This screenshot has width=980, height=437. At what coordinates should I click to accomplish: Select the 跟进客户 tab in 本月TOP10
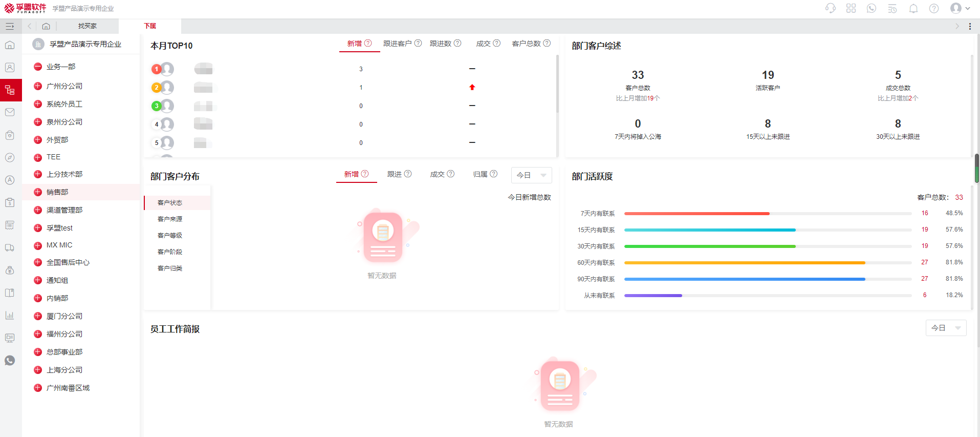(398, 44)
